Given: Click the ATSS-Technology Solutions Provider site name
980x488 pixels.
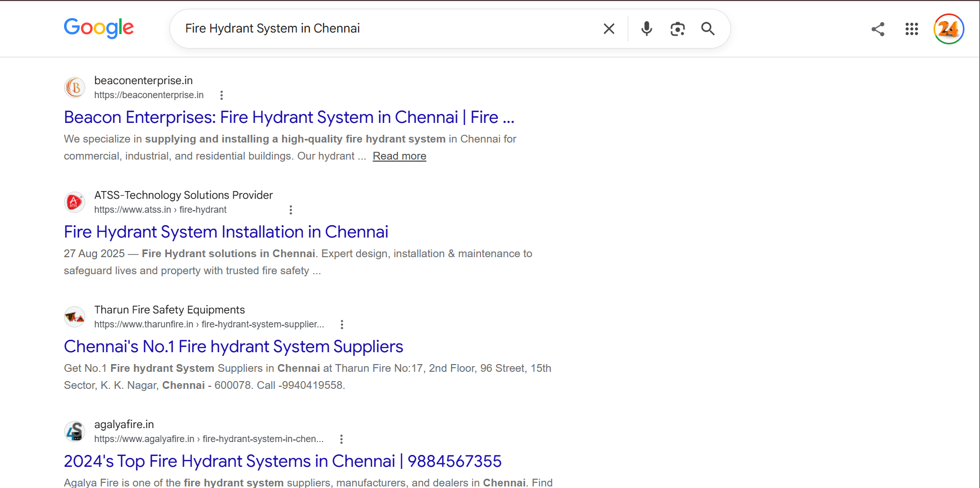Looking at the screenshot, I should [x=183, y=195].
